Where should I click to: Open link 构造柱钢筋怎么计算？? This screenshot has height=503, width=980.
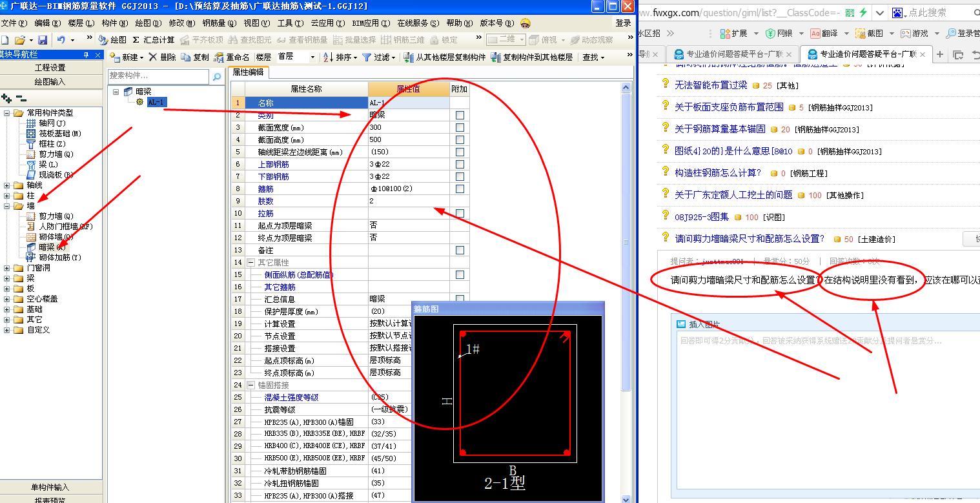(x=718, y=173)
